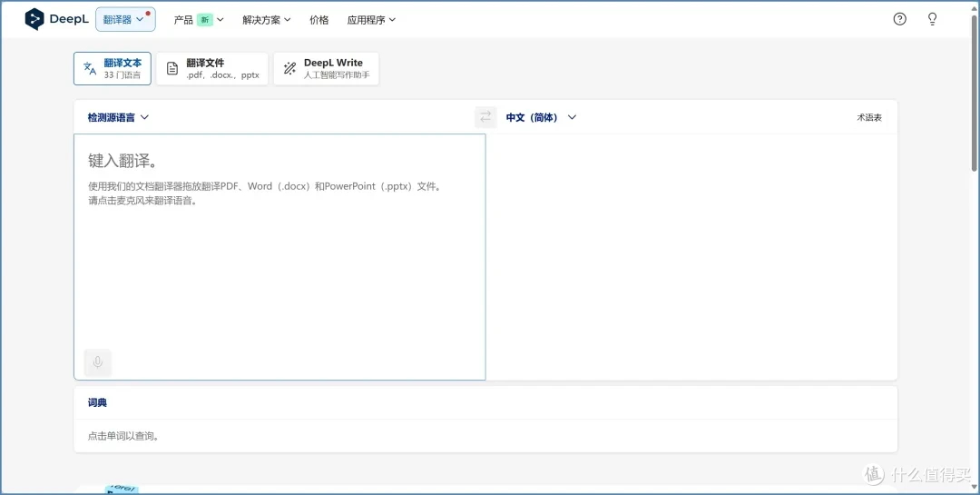The height and width of the screenshot is (495, 980).
Task: Click the microphone voice input icon
Action: pyautogui.click(x=97, y=362)
